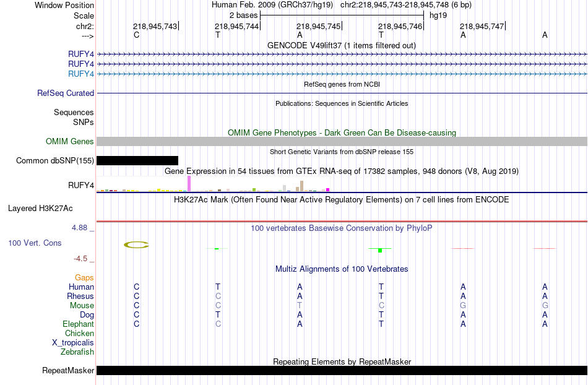The height and width of the screenshot is (385, 588).
Task: Click Repeating Elements by RepeatMasker title
Action: [x=342, y=361]
